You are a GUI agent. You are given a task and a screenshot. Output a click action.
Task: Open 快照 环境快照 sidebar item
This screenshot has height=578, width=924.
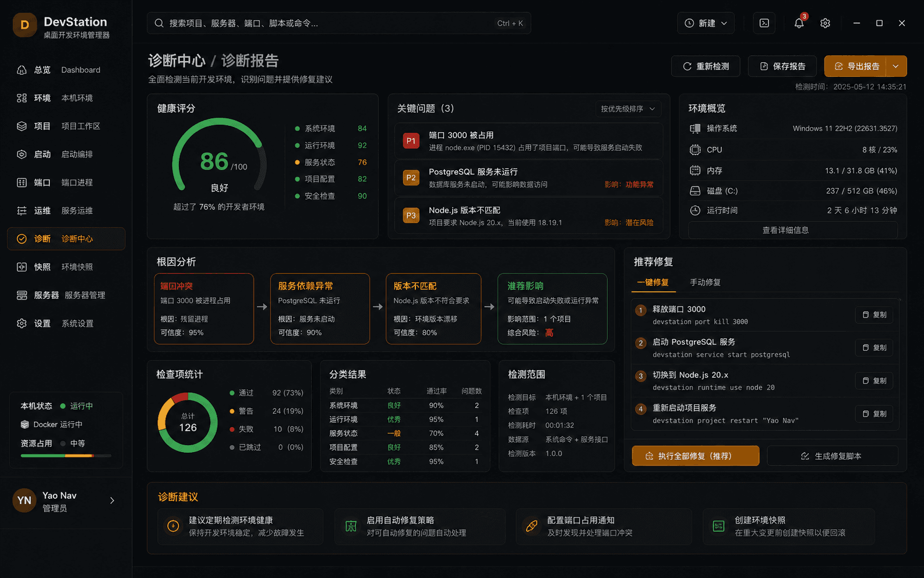click(66, 267)
